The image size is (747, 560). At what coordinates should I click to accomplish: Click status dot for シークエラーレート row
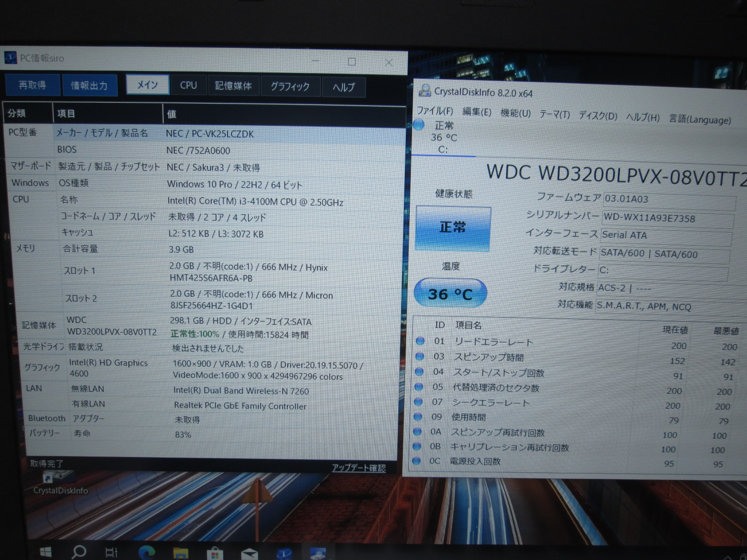point(418,402)
